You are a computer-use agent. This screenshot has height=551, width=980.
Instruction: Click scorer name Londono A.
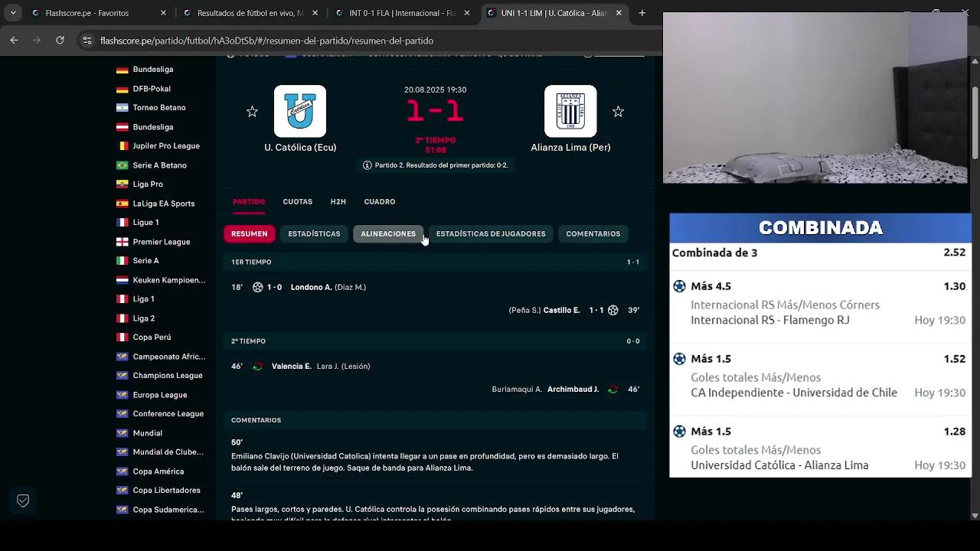tap(312, 287)
